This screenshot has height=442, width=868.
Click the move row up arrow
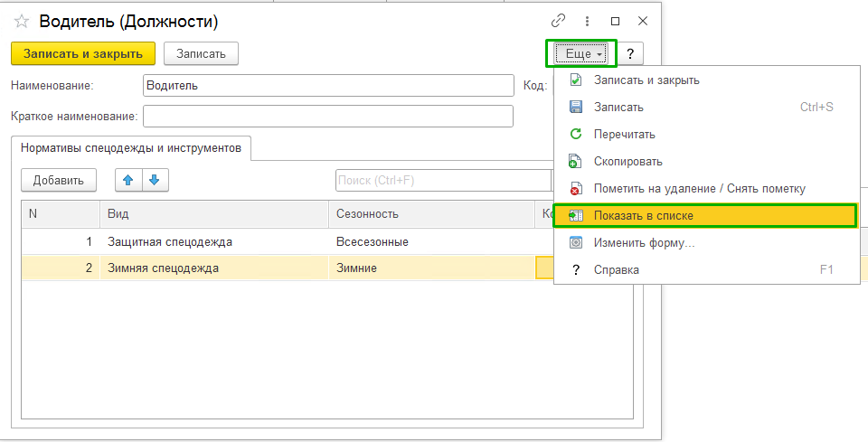tap(128, 180)
